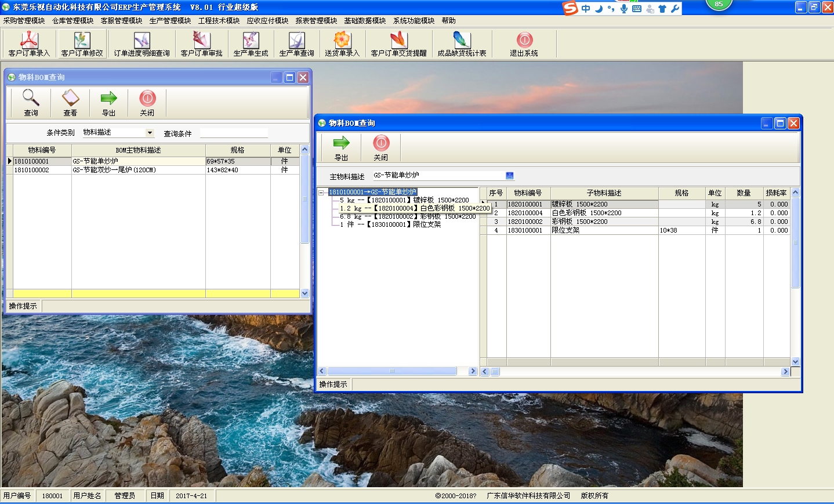Open 应收应付模块 menu
The height and width of the screenshot is (504, 834).
click(267, 20)
